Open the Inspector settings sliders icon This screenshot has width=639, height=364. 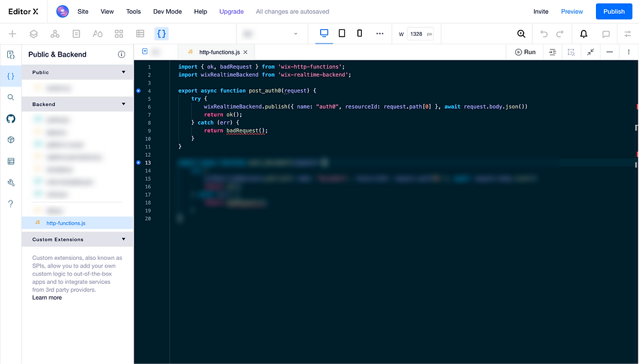[x=627, y=34]
